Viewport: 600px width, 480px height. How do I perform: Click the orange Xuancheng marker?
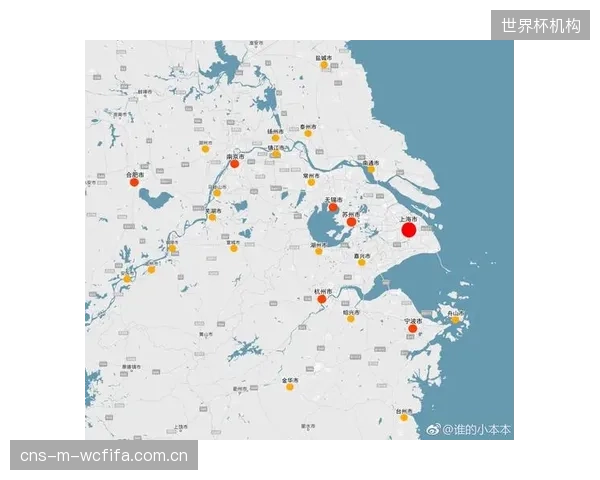coord(234,248)
